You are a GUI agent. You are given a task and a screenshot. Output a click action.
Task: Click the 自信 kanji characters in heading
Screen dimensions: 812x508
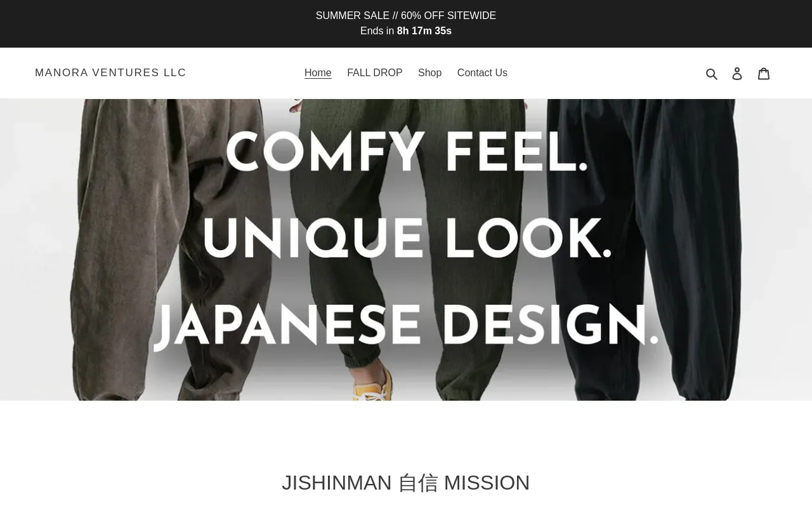click(x=418, y=483)
